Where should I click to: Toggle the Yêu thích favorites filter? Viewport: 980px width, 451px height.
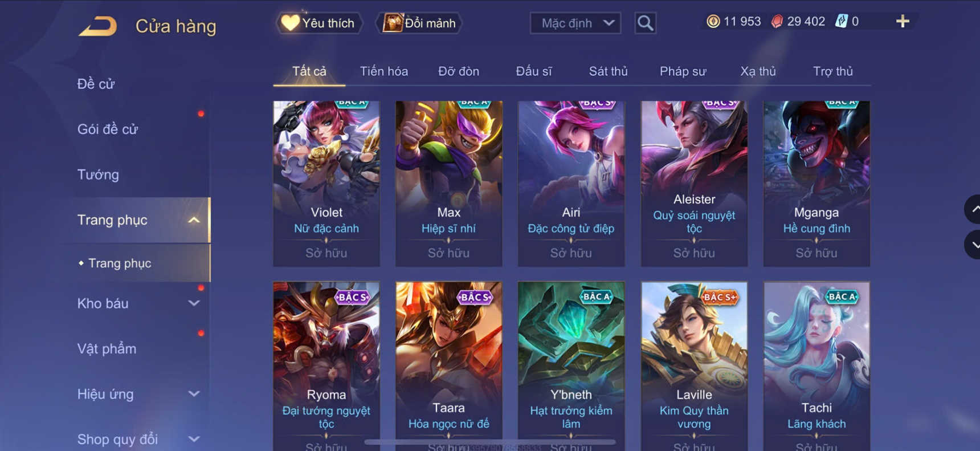pyautogui.click(x=319, y=23)
